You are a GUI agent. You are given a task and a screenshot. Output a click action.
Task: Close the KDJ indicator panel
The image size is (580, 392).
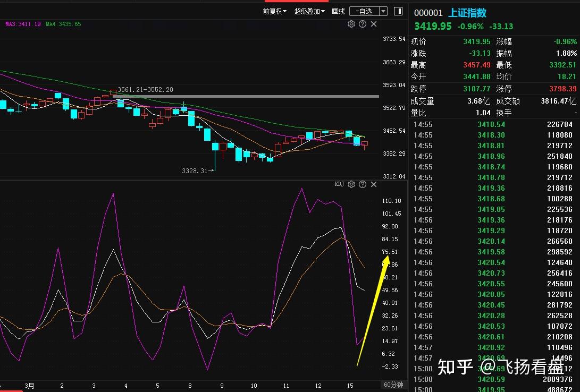[374, 184]
